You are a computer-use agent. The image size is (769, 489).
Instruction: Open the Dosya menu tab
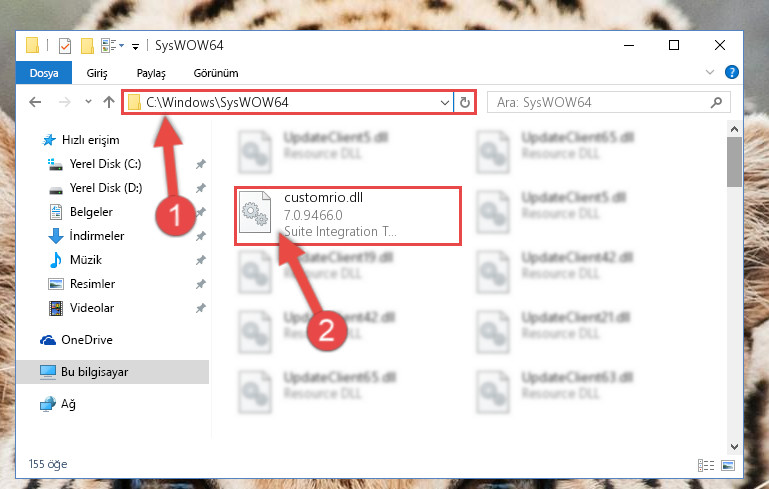(x=44, y=73)
